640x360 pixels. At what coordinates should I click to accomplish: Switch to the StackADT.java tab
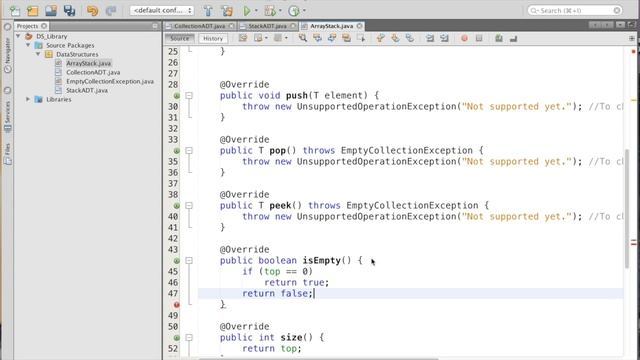coord(268,26)
